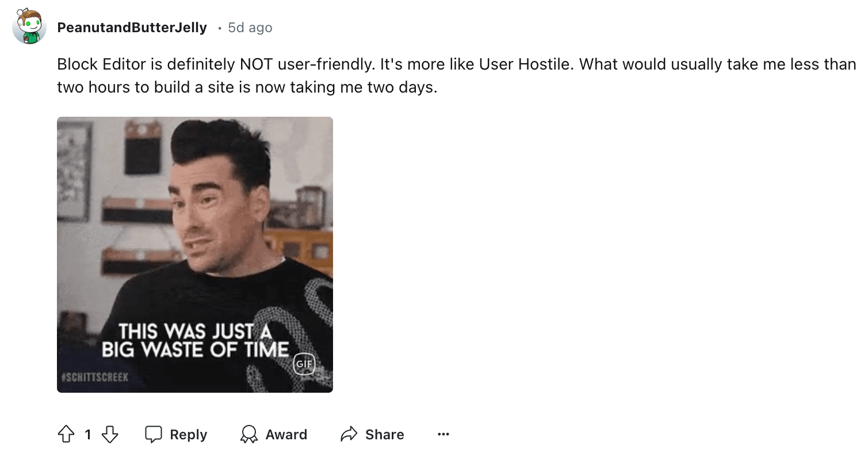Click the #SCHITTSCREEK watermark on the GIF

(x=94, y=377)
